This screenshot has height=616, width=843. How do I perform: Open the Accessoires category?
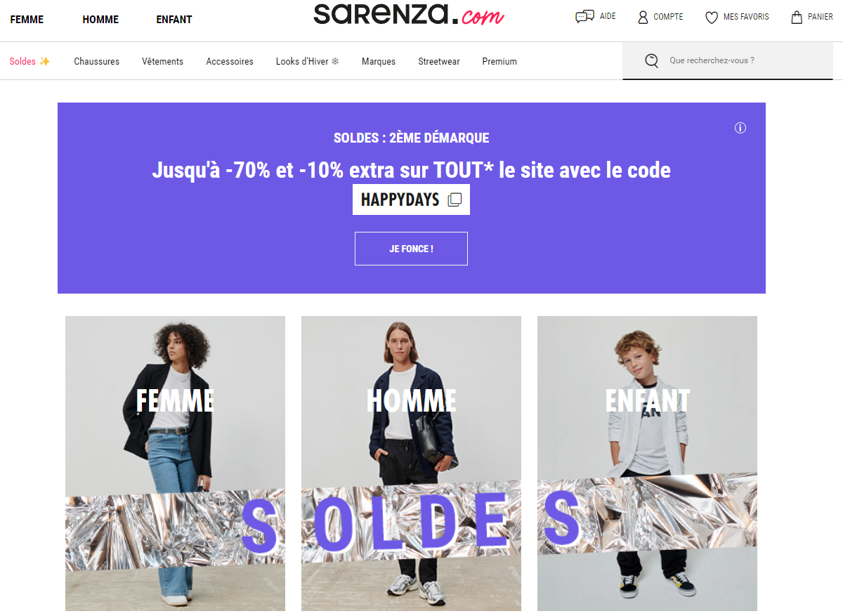(x=230, y=61)
